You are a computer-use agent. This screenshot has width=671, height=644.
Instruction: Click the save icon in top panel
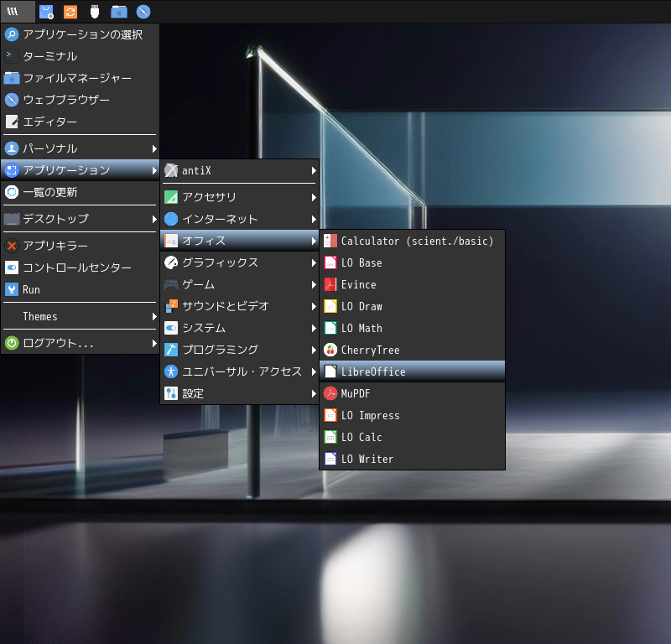point(46,12)
